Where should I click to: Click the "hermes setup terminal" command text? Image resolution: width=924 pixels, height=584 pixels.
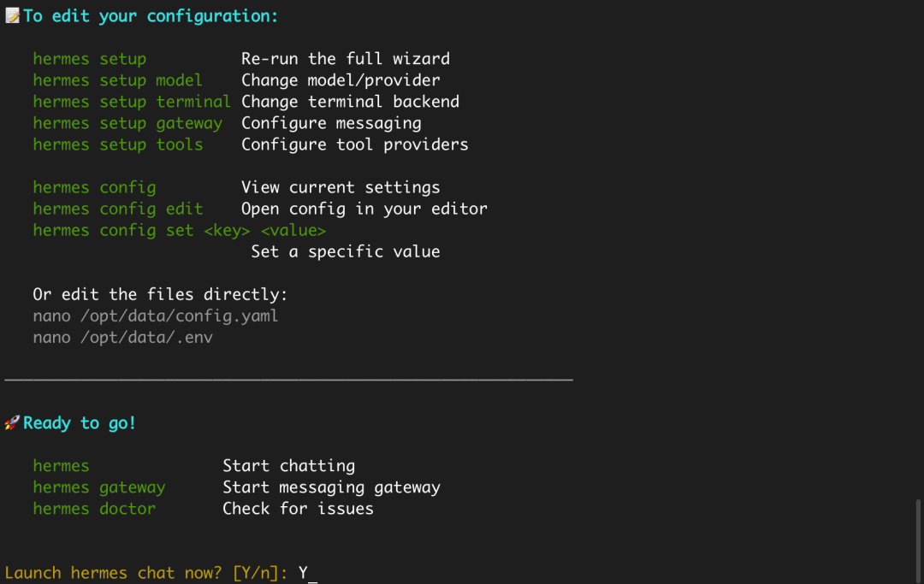pyautogui.click(x=132, y=102)
